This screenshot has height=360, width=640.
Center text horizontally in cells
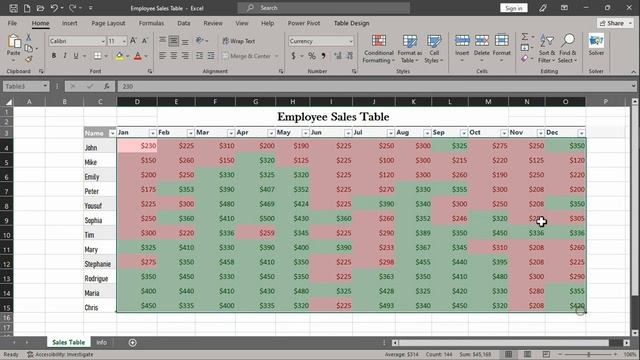click(x=174, y=56)
